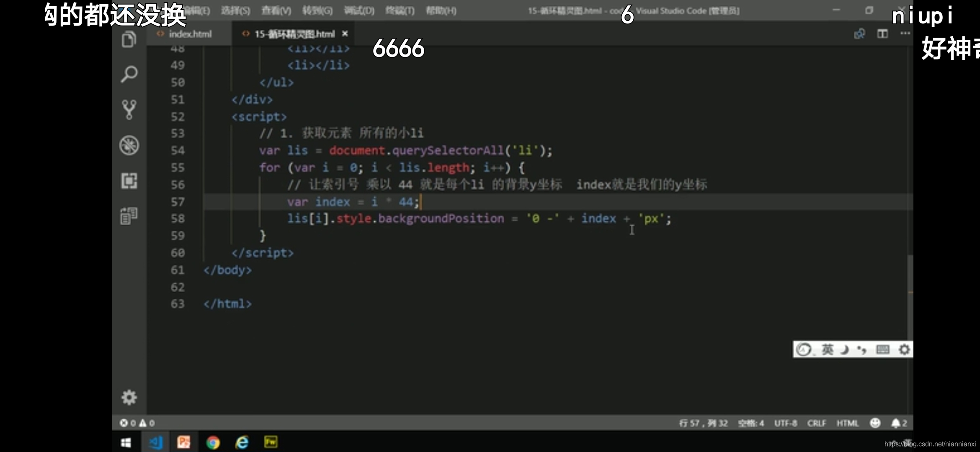This screenshot has width=980, height=452.
Task: Toggle IME half-moon width mode
Action: (x=845, y=349)
